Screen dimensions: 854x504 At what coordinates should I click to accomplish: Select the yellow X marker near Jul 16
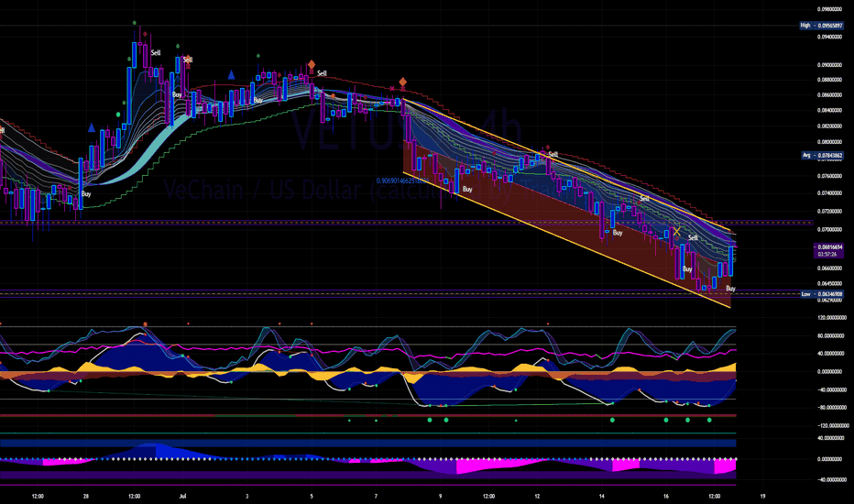click(x=676, y=232)
